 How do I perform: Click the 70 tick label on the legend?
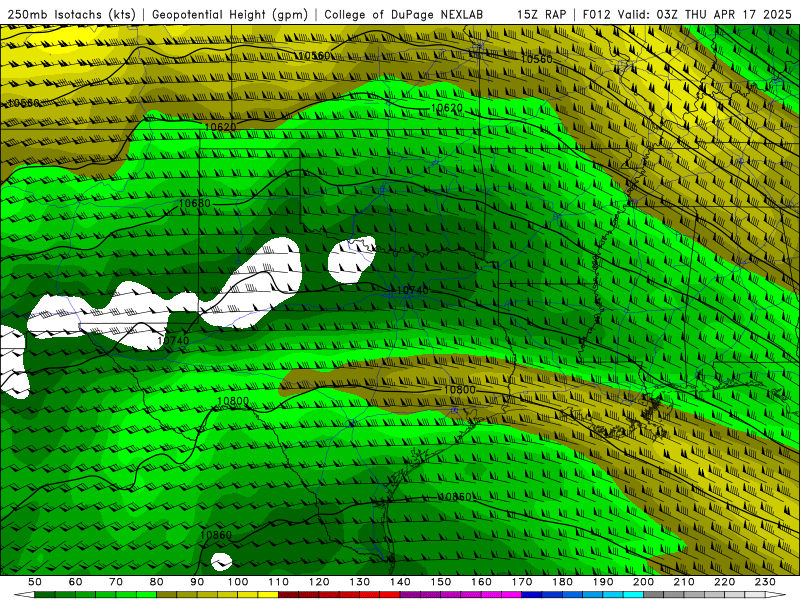116,582
